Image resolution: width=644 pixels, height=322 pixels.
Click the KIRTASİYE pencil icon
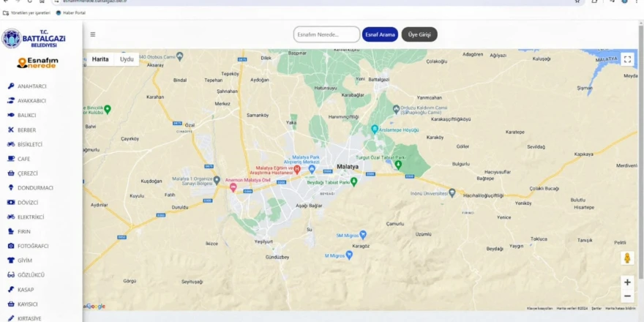[11, 318]
